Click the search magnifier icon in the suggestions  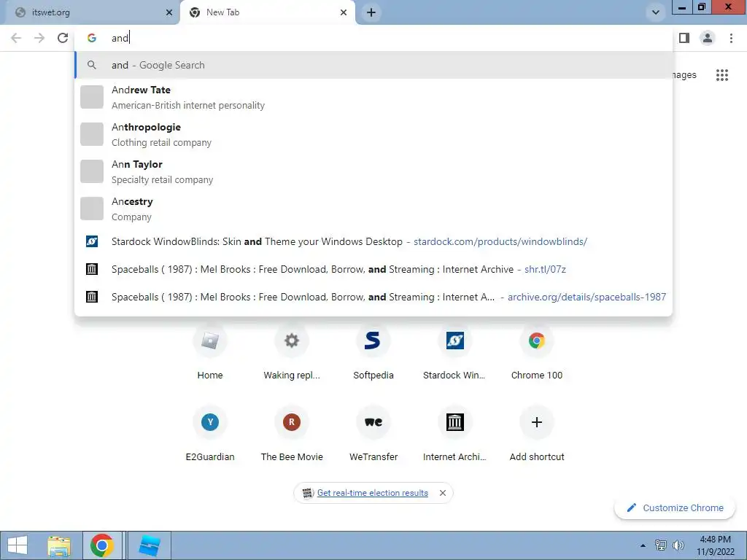(x=92, y=65)
